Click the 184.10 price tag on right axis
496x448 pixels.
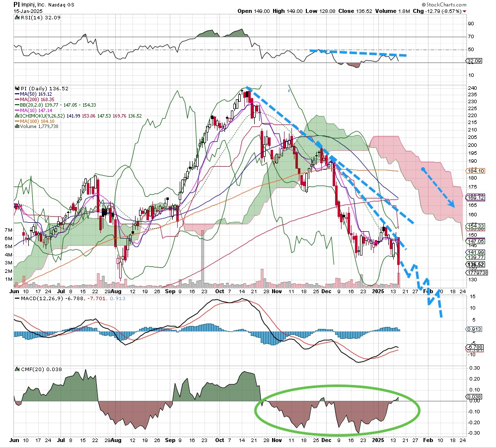(476, 171)
